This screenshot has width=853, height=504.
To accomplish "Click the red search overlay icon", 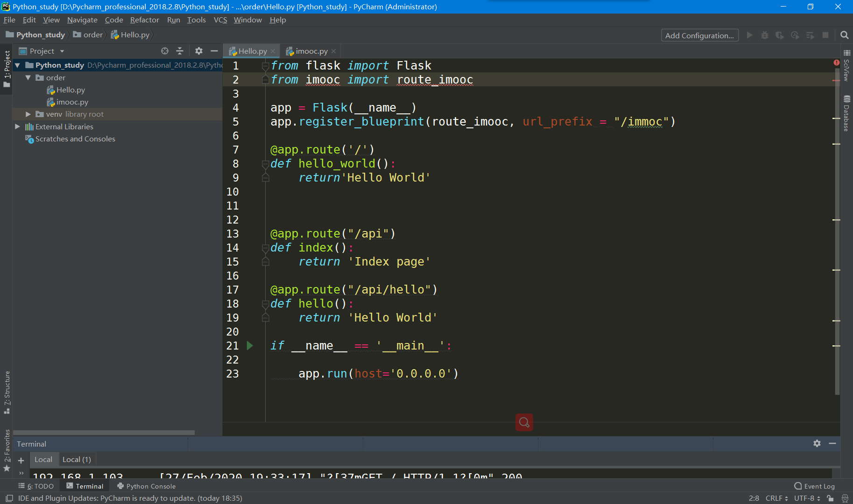I will coord(524,422).
